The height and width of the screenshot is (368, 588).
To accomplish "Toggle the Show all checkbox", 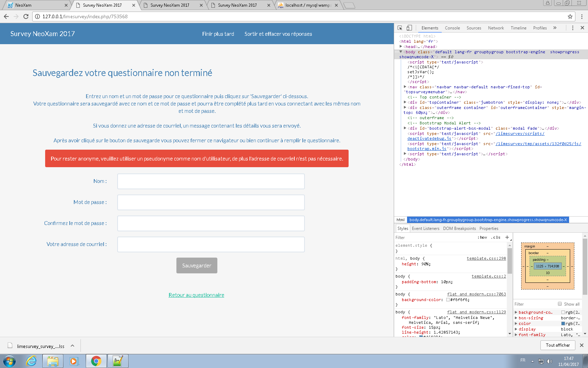I will click(x=560, y=304).
